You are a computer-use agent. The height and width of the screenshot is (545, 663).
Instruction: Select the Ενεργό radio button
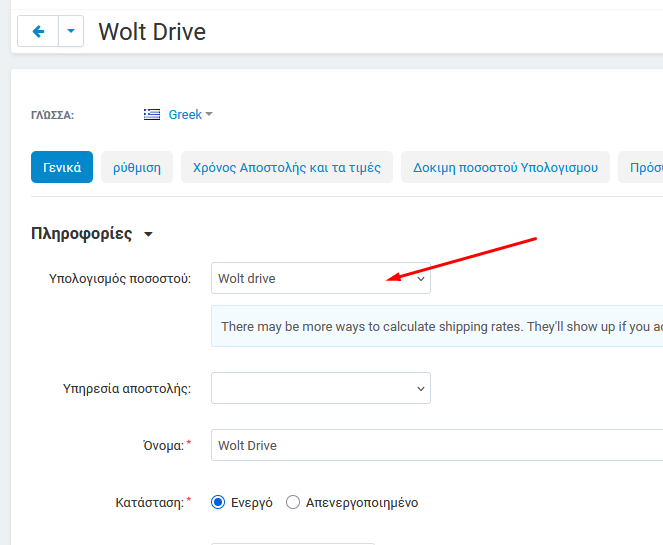pos(218,502)
